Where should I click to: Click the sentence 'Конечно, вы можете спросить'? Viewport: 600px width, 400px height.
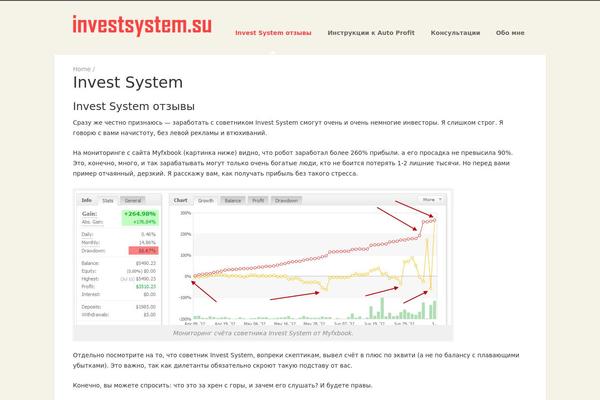tap(222, 385)
